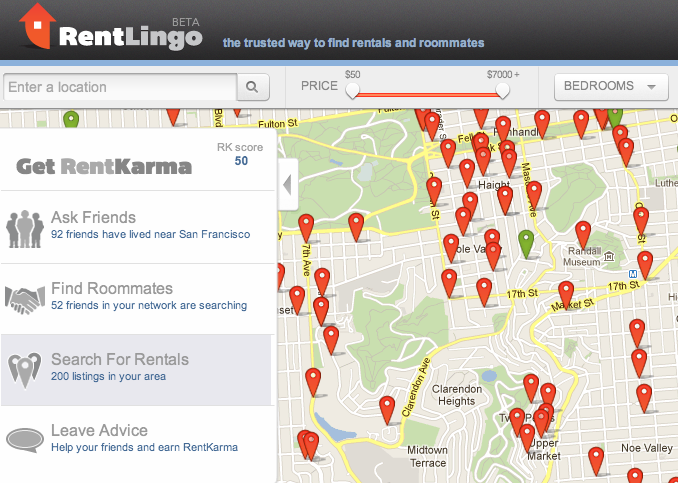Grab the maximum price slider handle at $7000+
678x483 pixels.
[502, 90]
